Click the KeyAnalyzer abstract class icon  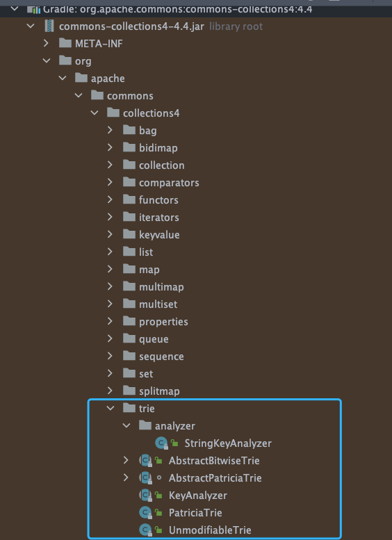click(145, 496)
